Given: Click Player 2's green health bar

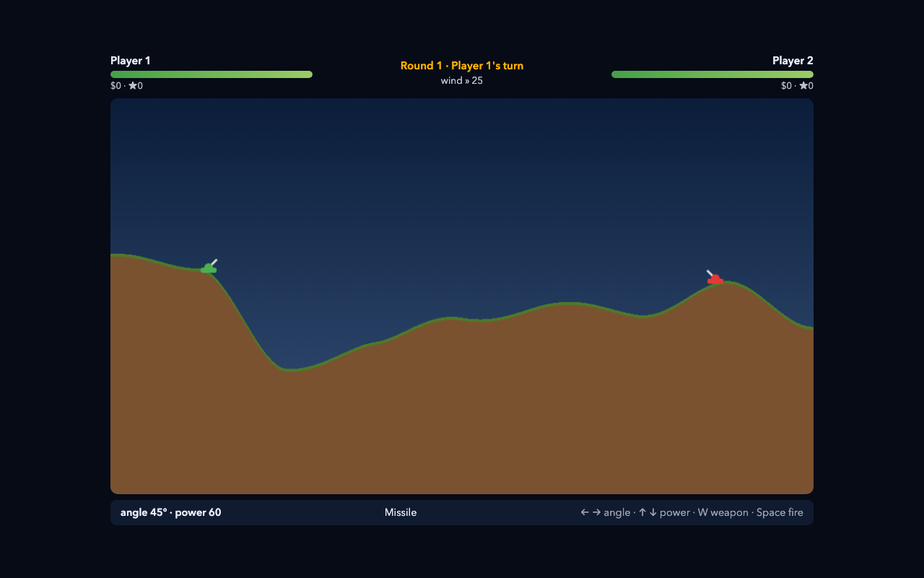Looking at the screenshot, I should pos(712,74).
